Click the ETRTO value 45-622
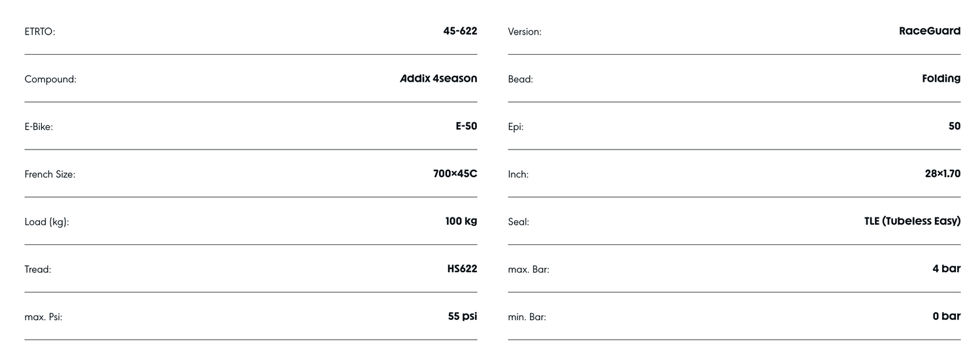The image size is (980, 352). point(460,31)
